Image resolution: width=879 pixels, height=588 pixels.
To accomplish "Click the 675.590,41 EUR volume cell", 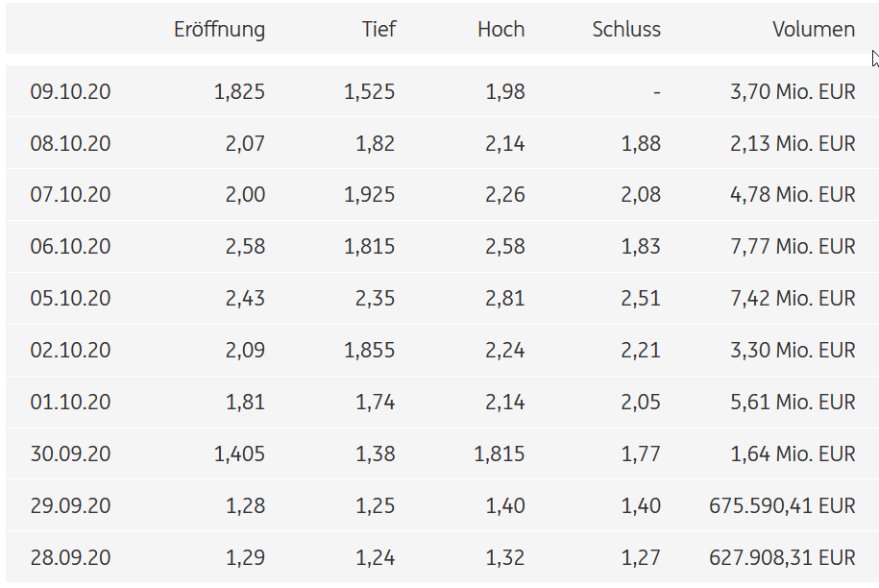I will click(x=782, y=506).
